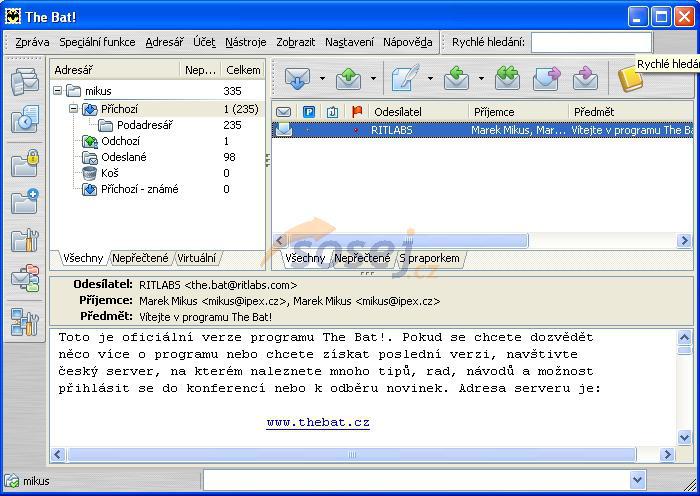Click message list horizontal scrollbar thumb
Image resolution: width=700 pixels, height=496 pixels.
(408, 241)
